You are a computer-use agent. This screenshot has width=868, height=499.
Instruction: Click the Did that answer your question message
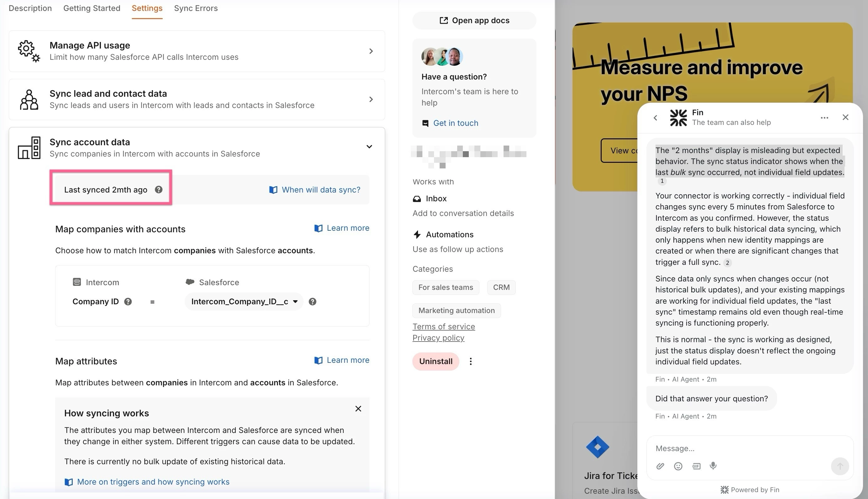[x=711, y=399]
